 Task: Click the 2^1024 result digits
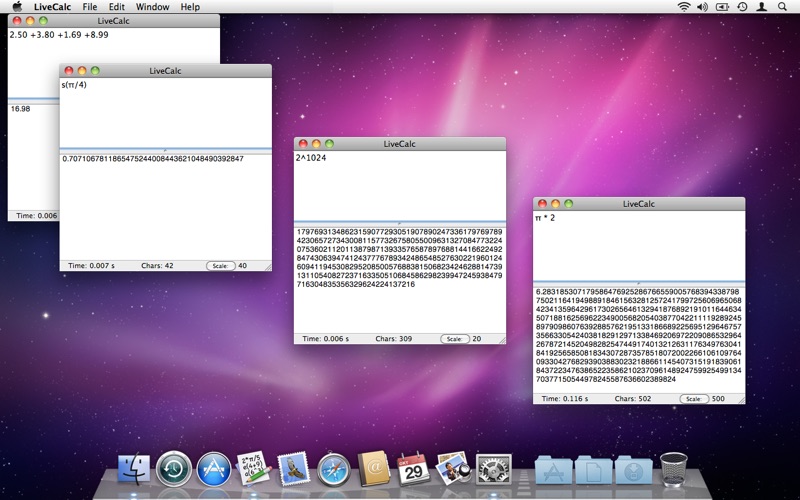click(399, 258)
